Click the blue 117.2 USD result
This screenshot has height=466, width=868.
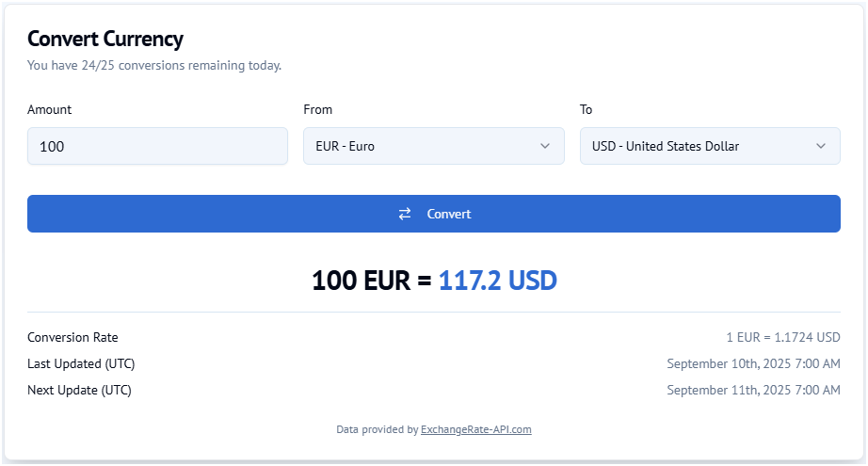pos(498,280)
